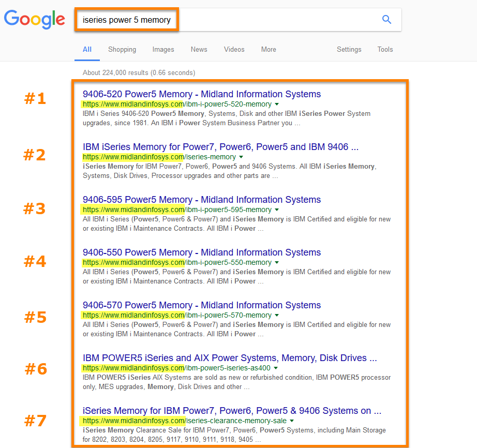Viewport: 477px width, 448px height.
Task: Open the More dropdown
Action: coord(268,49)
